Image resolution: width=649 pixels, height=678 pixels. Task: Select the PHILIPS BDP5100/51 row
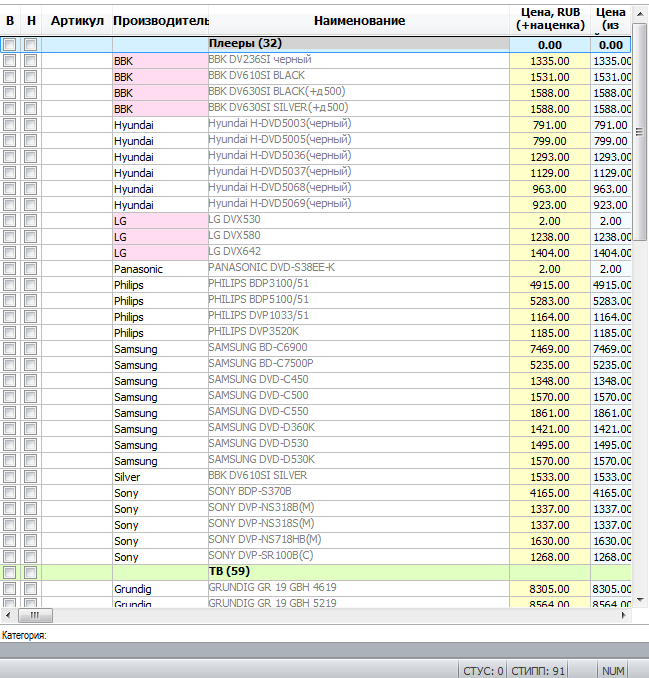[315, 301]
